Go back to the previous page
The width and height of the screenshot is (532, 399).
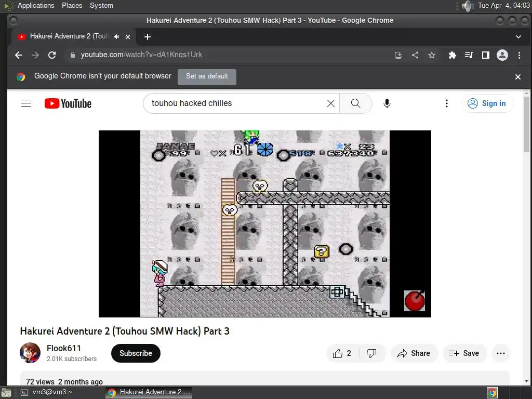[x=19, y=55]
